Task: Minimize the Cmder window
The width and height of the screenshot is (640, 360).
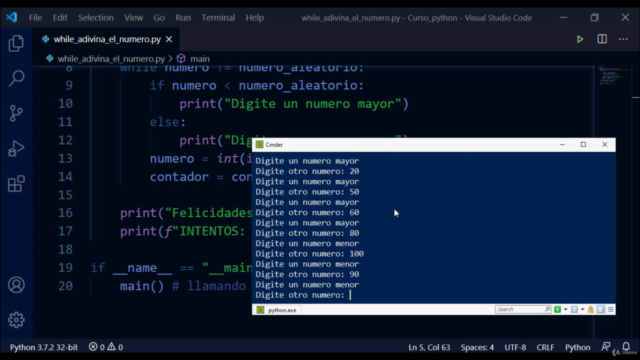Action: click(x=562, y=144)
